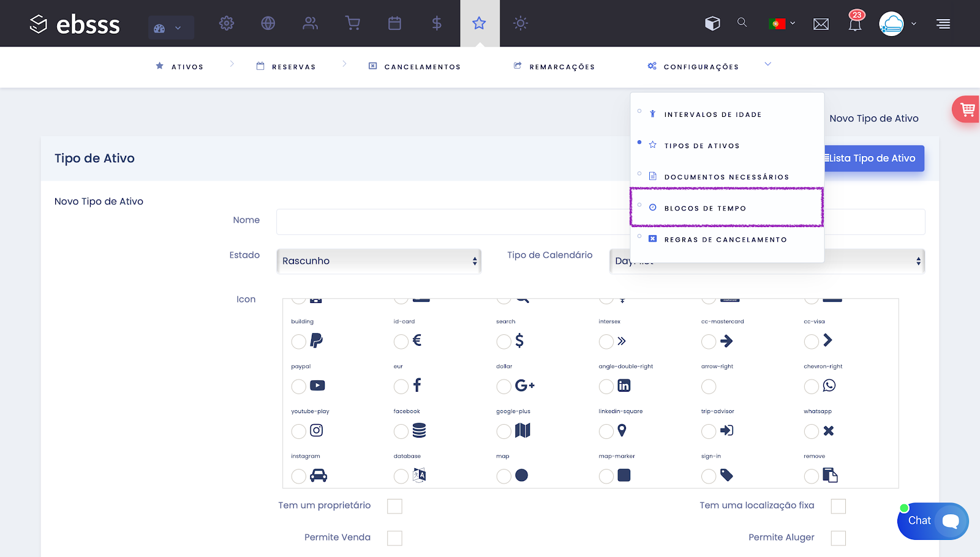Go to the Ativos menu item
The height and width of the screenshot is (557, 980).
click(x=179, y=66)
